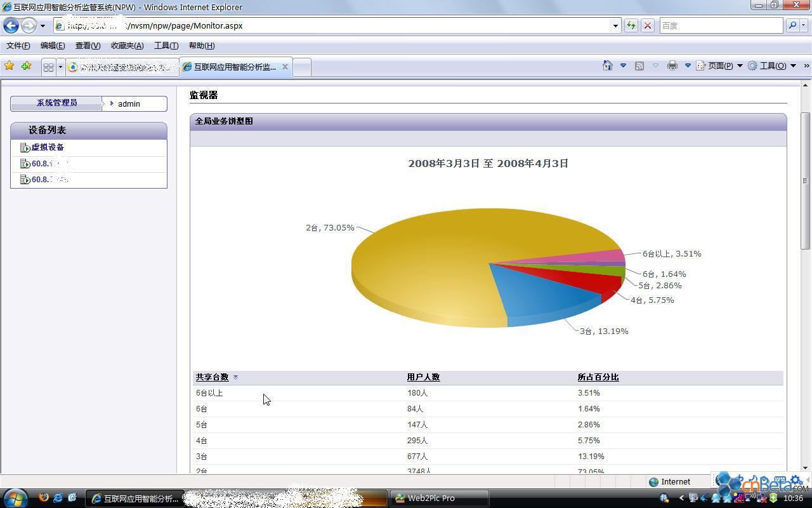Open the Quick Tabs grid icon

click(x=48, y=67)
